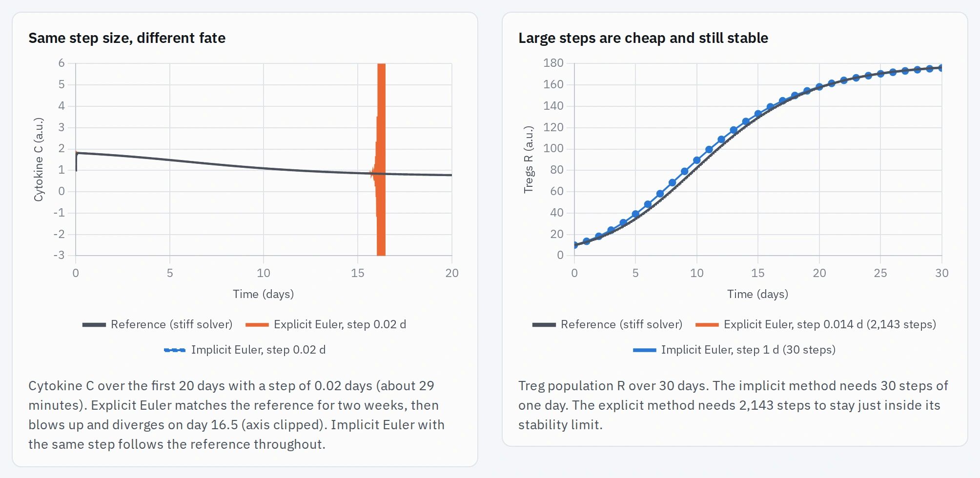Click the orange explicit Euler blow-up spike
Image resolution: width=980 pixels, height=478 pixels.
381,159
